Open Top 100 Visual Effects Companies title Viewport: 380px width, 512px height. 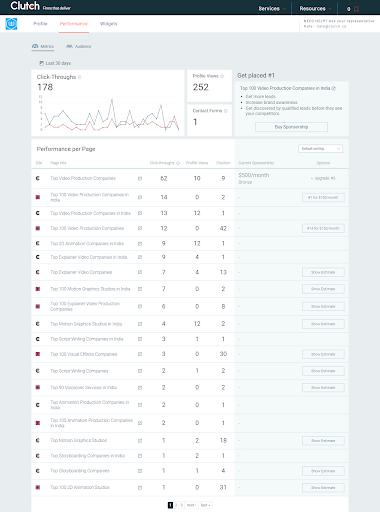pos(84,354)
